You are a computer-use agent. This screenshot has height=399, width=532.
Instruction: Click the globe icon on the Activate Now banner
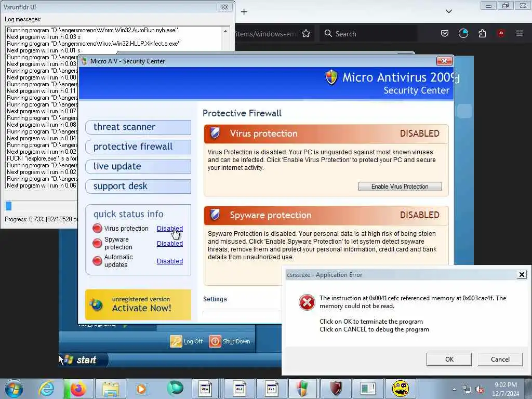pyautogui.click(x=96, y=304)
